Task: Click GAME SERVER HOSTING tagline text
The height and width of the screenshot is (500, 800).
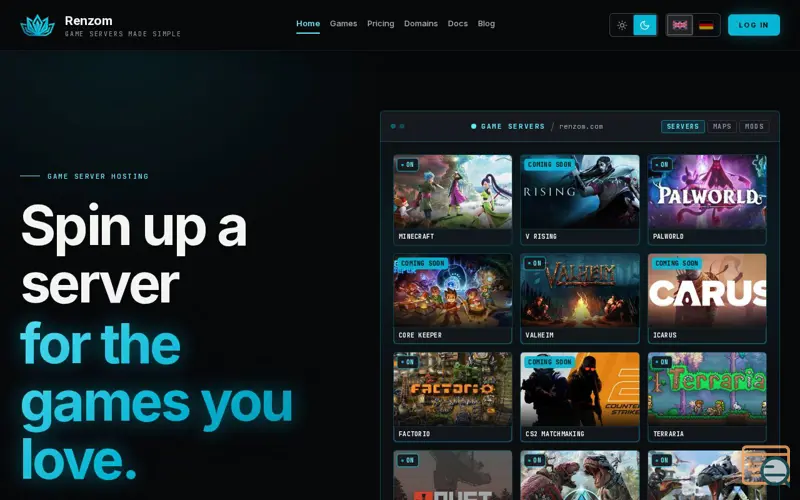Action: 98,176
